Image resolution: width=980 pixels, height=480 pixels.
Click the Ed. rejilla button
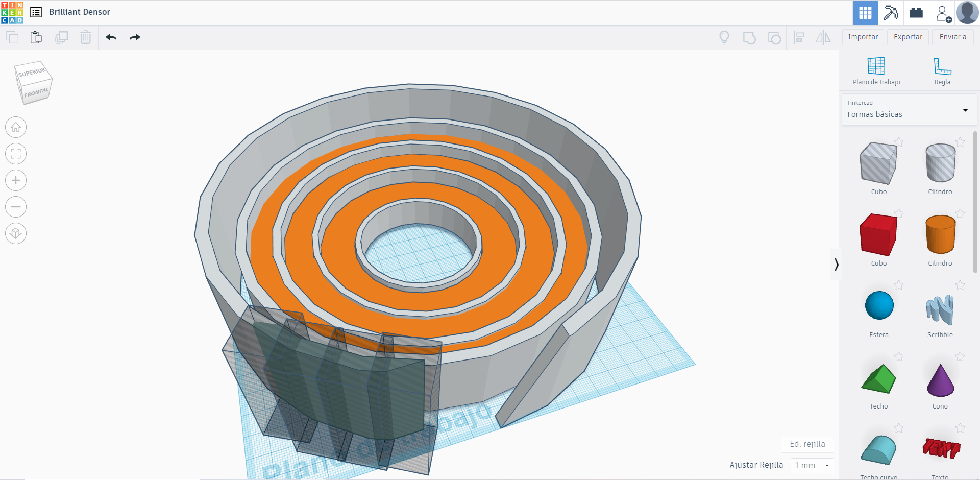pyautogui.click(x=807, y=444)
